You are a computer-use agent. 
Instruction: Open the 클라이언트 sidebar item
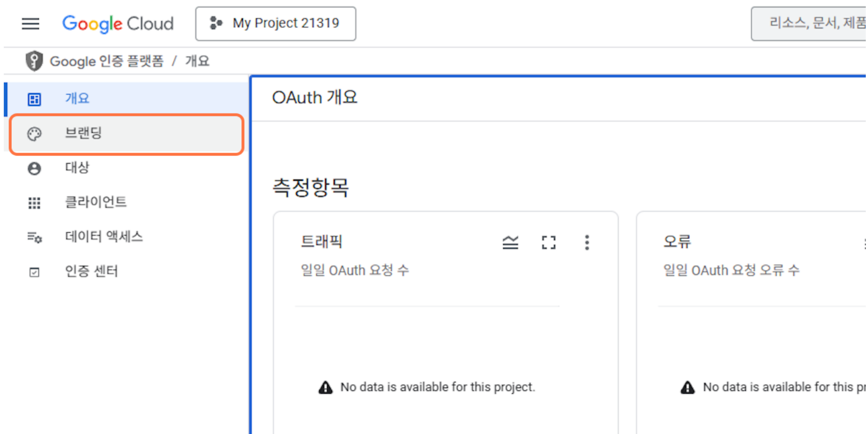pyautogui.click(x=126, y=203)
